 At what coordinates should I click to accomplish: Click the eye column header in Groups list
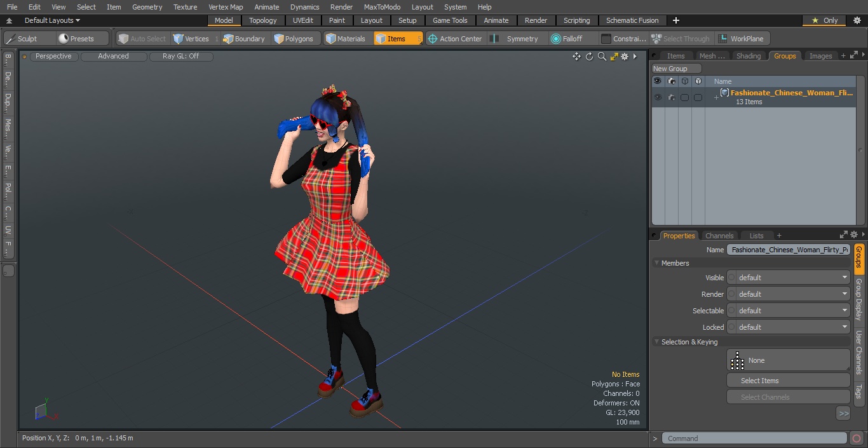tap(658, 81)
